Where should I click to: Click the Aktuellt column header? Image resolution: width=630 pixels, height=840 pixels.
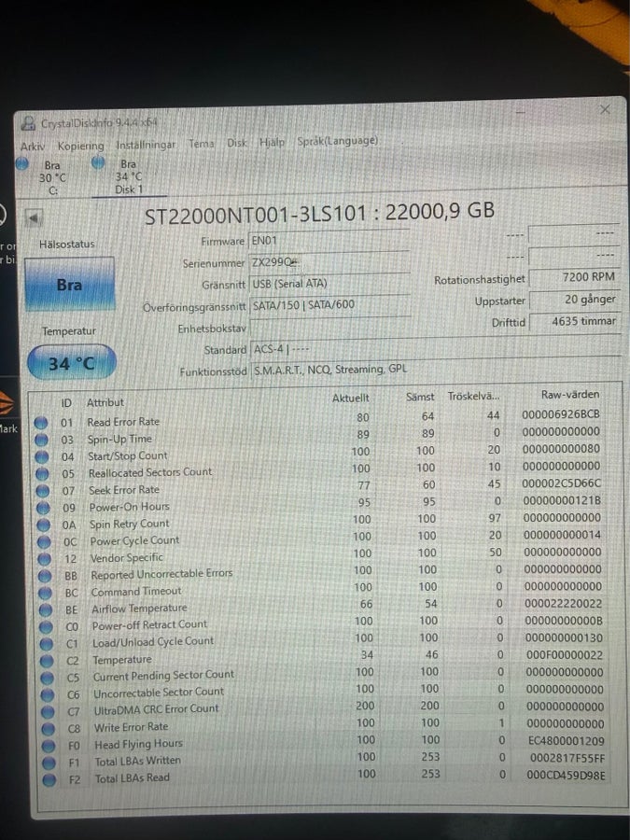[351, 398]
